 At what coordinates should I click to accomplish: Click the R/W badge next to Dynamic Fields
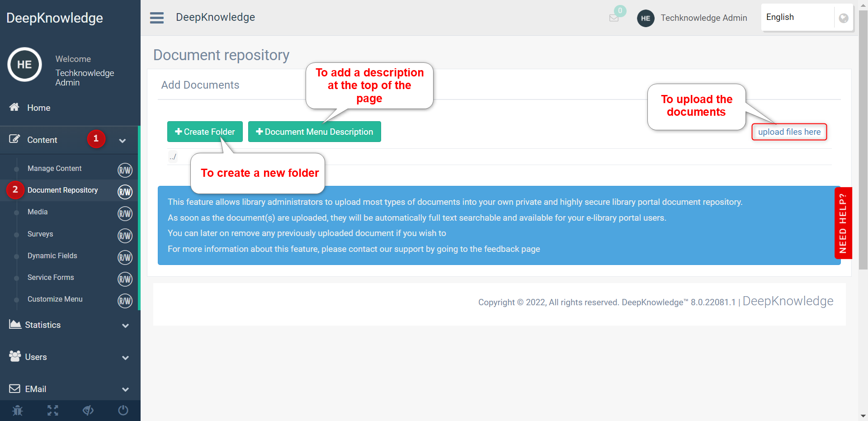pos(125,257)
